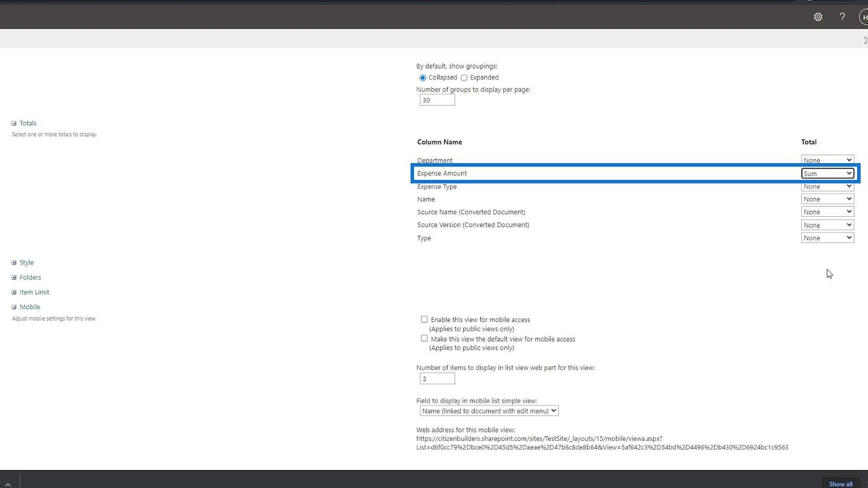Click the Style section heading
Viewport: 868px width, 488px height.
click(27, 262)
